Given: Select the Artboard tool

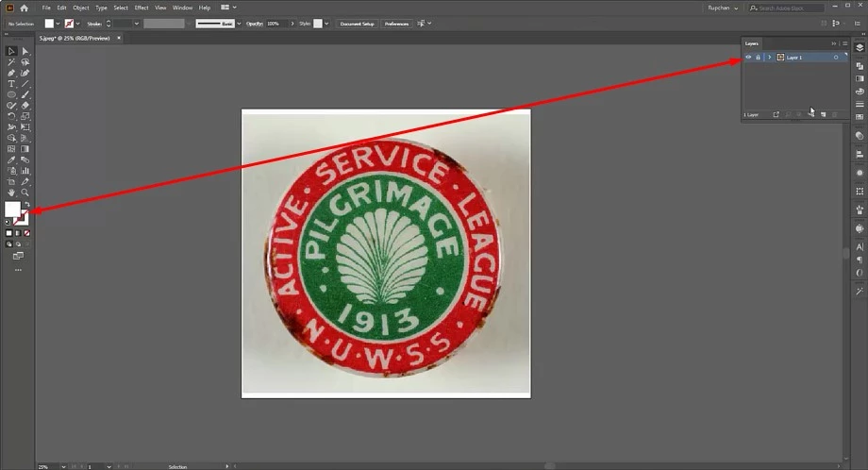Looking at the screenshot, I should (x=11, y=181).
